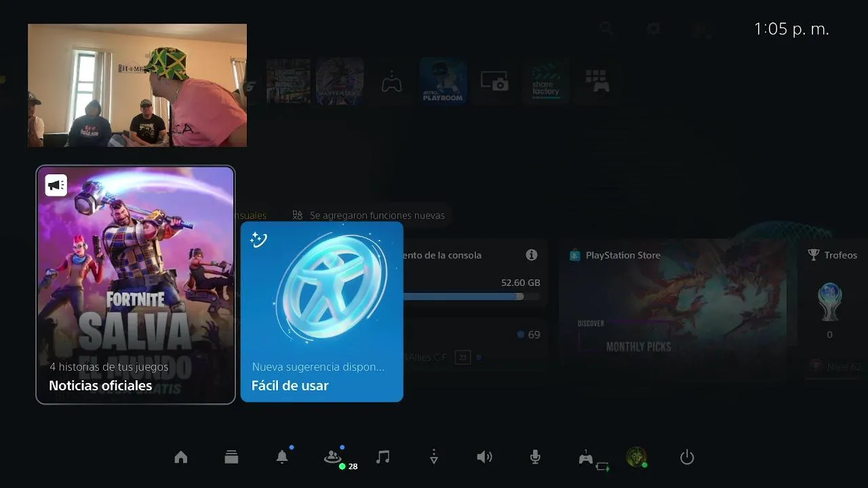The width and height of the screenshot is (868, 488).
Task: Open the controller icon tile on home row
Action: (x=391, y=83)
